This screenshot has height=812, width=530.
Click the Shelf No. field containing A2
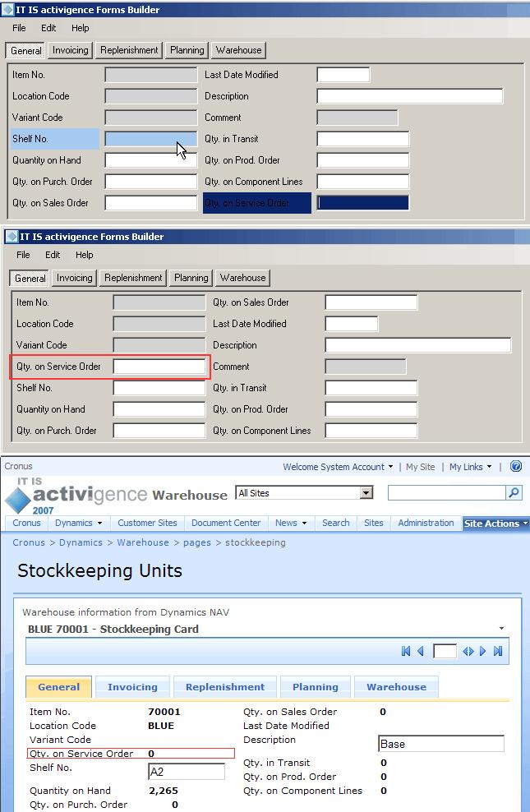(187, 772)
